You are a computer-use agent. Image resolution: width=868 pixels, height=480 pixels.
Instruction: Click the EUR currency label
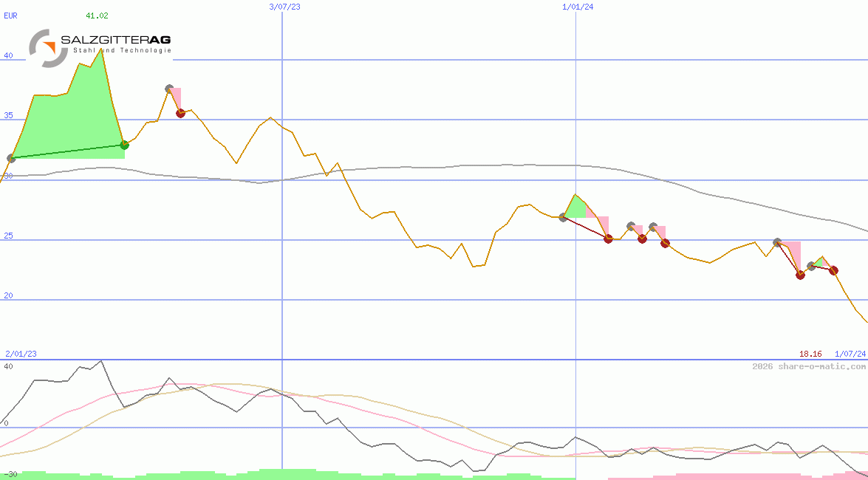point(10,15)
